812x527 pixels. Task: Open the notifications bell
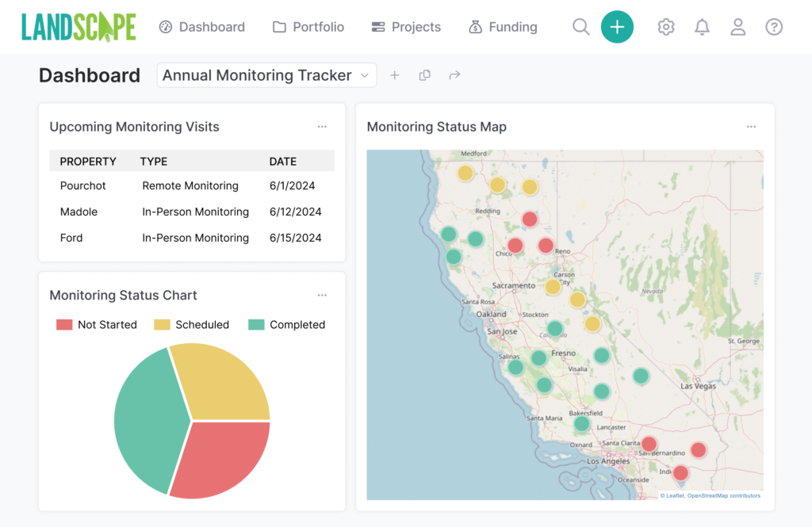coord(701,26)
